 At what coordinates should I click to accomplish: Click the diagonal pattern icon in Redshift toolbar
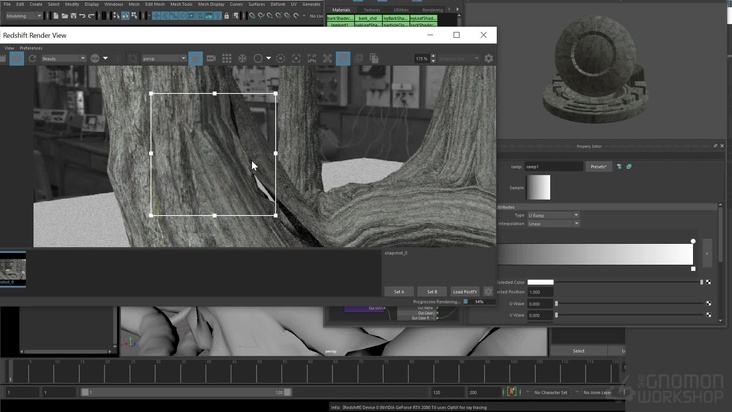(x=327, y=58)
